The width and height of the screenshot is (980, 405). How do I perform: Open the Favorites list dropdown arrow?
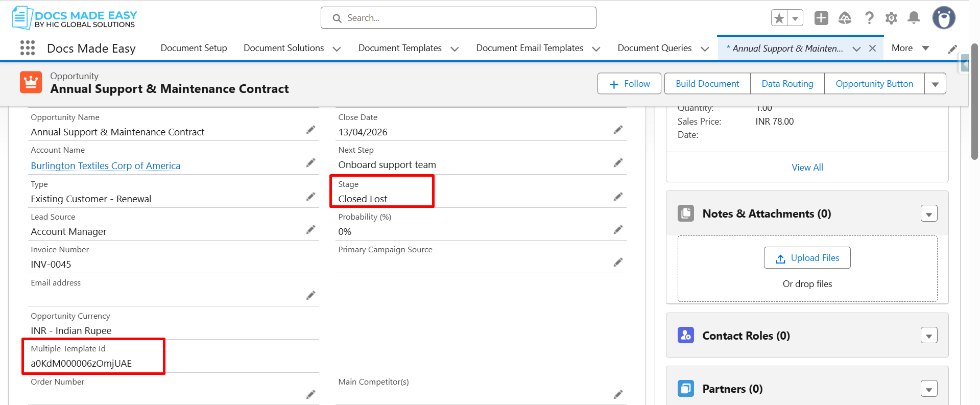795,18
